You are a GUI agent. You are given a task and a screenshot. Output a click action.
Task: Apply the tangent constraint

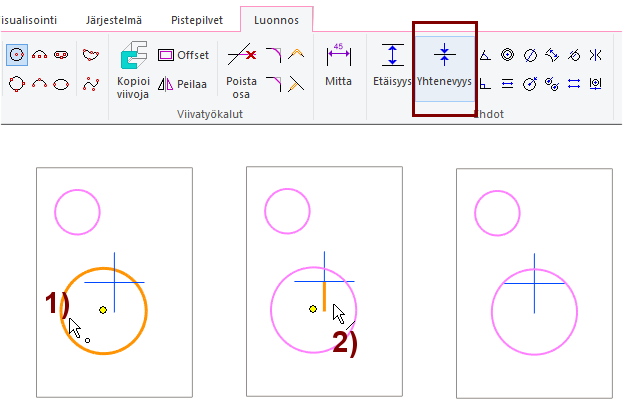click(574, 55)
